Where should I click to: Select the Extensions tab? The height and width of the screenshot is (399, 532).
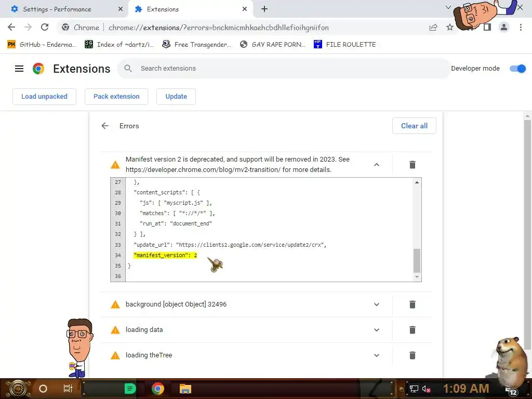(x=191, y=9)
